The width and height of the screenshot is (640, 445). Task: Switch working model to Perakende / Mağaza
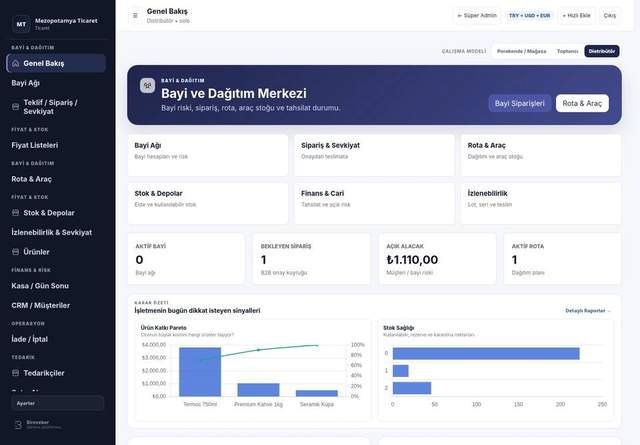[x=521, y=51]
